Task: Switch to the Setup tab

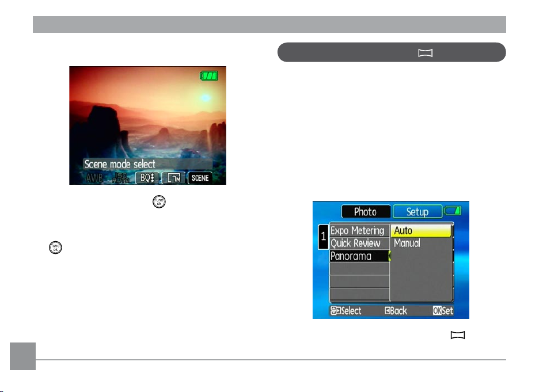Action: pos(417,212)
